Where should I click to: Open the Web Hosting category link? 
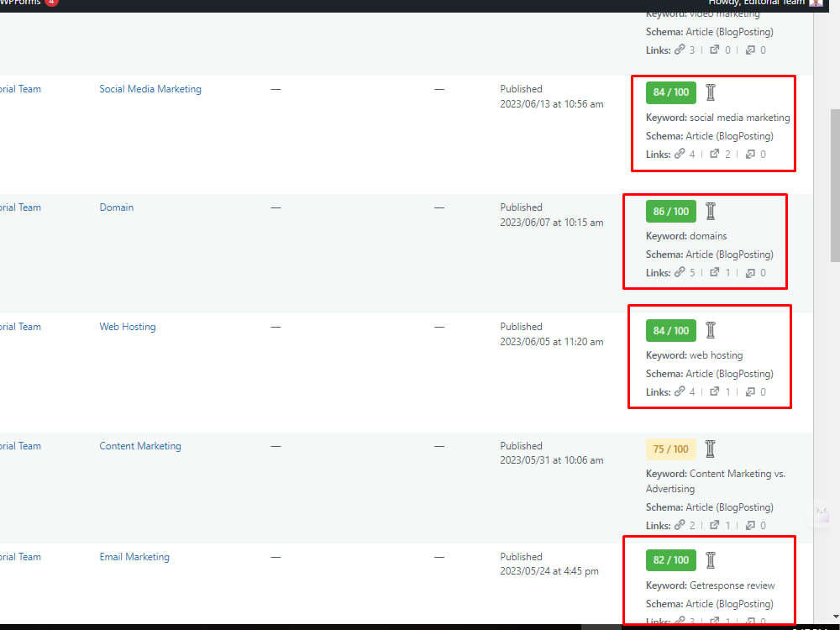point(128,327)
